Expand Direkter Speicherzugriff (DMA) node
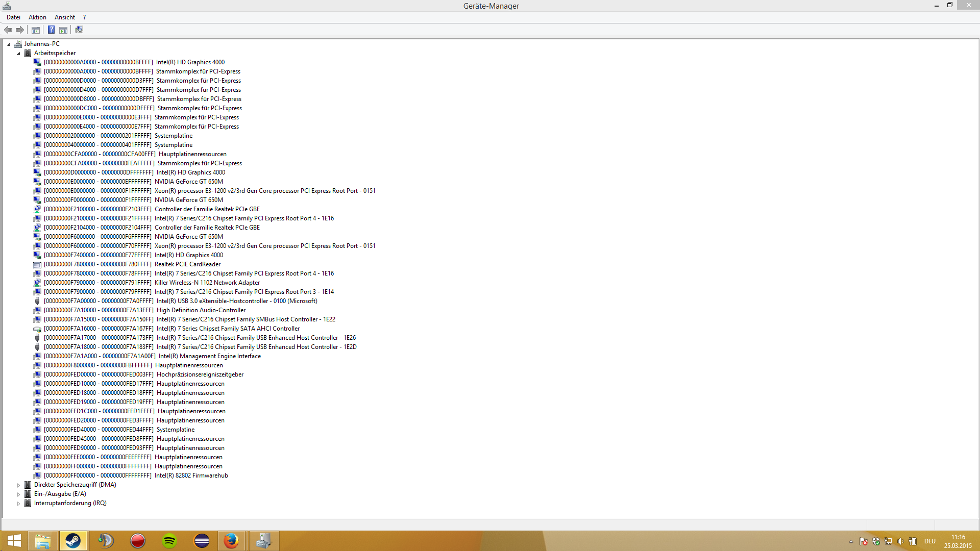Viewport: 980px width, 551px height. tap(19, 485)
